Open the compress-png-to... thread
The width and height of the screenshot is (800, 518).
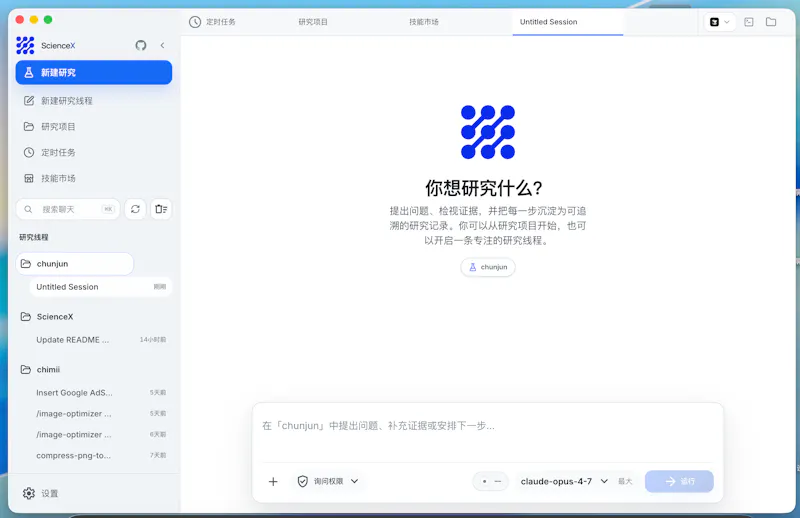[101, 455]
